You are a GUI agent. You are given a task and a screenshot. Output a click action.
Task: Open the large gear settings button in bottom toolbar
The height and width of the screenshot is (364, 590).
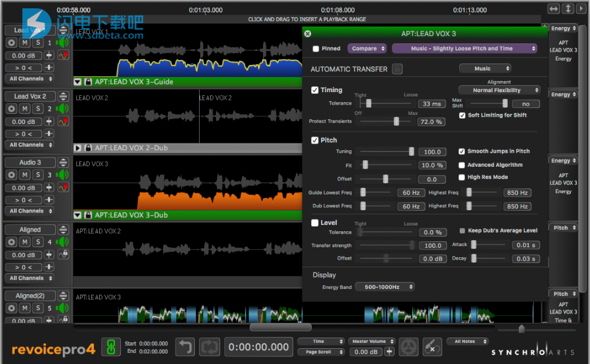coord(409,347)
